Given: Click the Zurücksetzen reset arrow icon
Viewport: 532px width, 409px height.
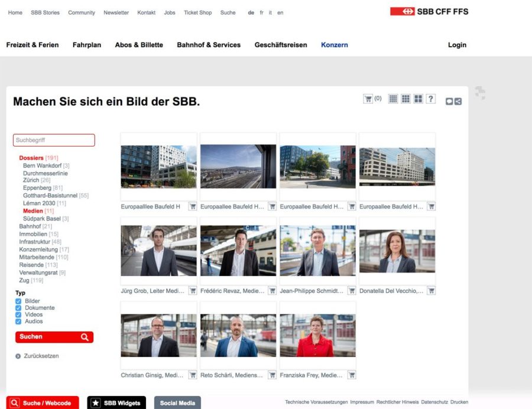Looking at the screenshot, I should click(18, 356).
